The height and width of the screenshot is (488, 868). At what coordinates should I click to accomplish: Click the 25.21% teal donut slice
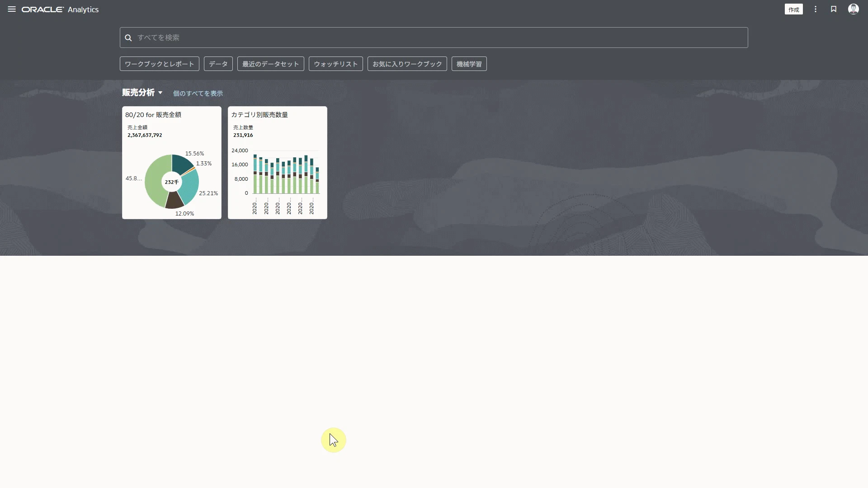(191, 187)
